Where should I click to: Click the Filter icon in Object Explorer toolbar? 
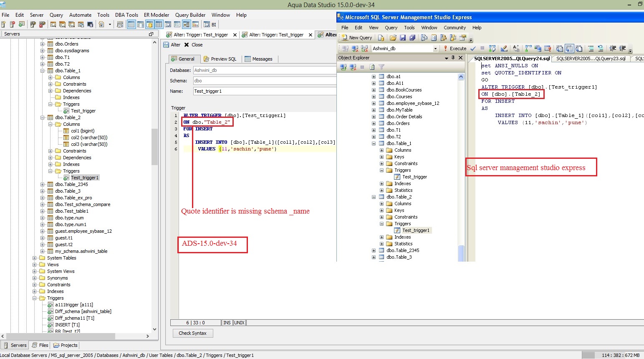point(381,67)
